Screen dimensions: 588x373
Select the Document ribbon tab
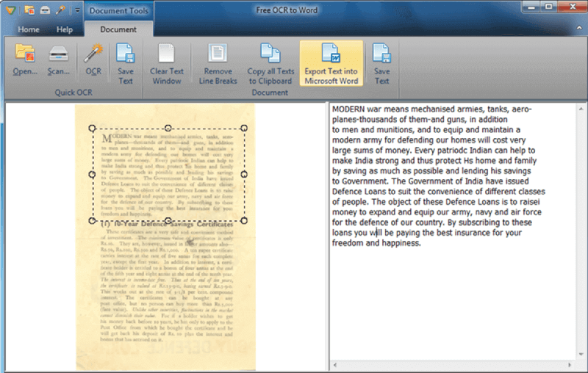point(118,29)
